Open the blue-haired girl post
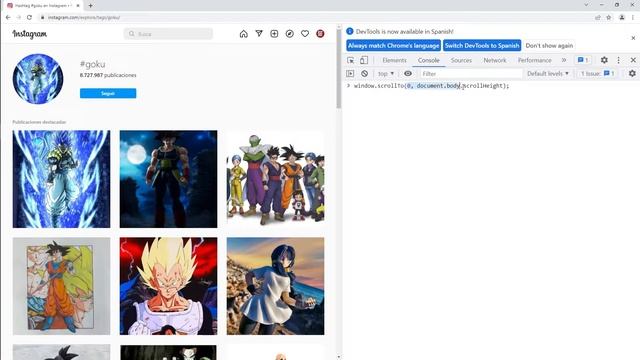The image size is (640, 360). click(276, 286)
